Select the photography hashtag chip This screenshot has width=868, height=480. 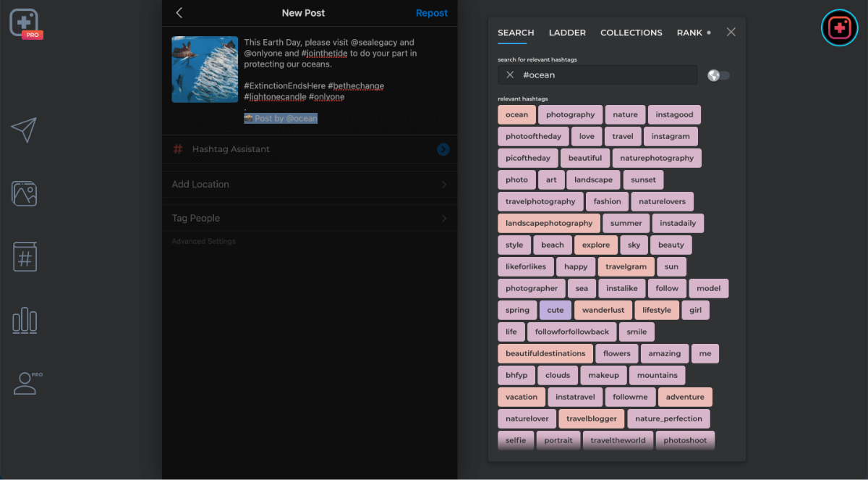tap(570, 114)
